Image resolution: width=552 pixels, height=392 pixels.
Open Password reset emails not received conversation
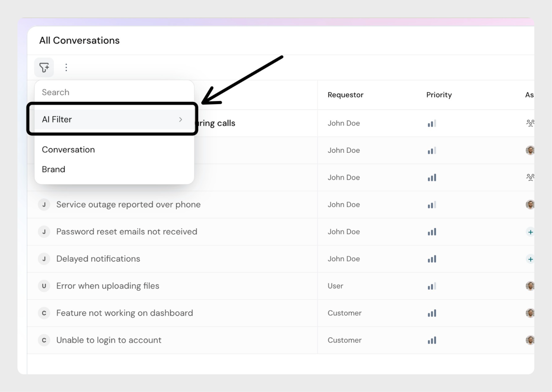tap(126, 232)
